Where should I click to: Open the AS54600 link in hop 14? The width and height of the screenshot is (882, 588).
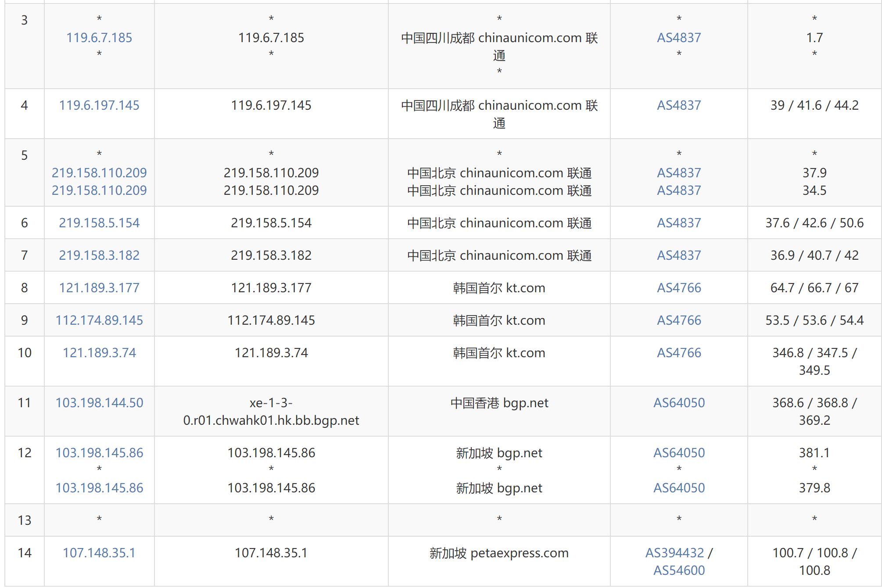tap(679, 570)
